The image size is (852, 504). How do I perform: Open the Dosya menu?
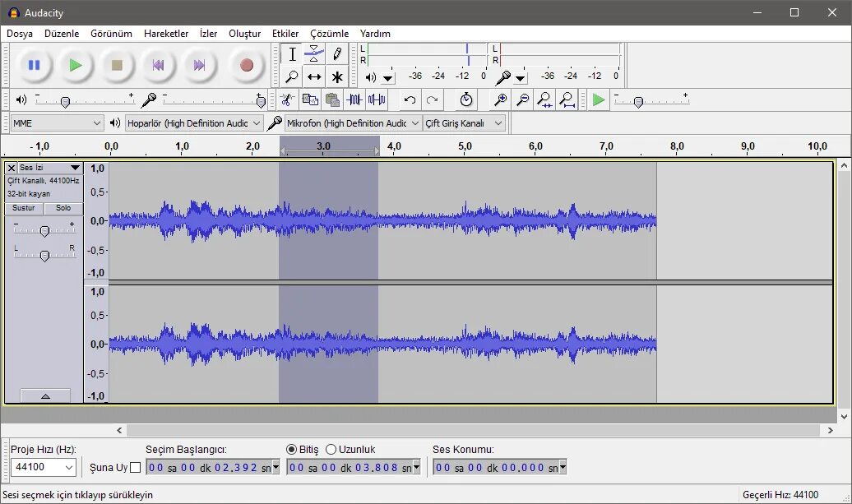pos(20,34)
